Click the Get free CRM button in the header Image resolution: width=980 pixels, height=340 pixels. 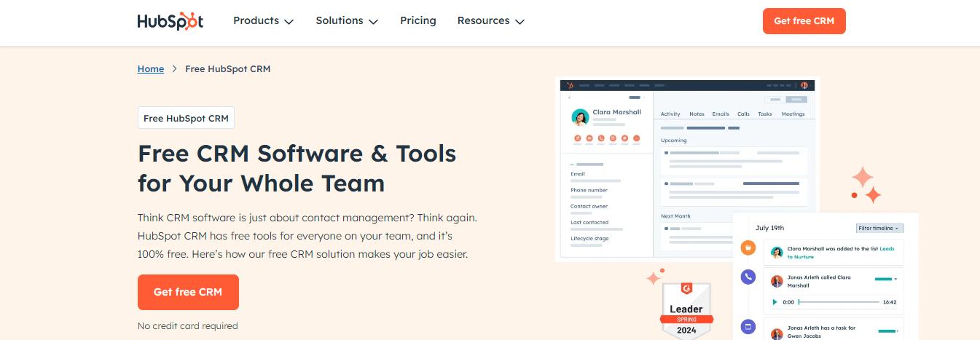(804, 21)
